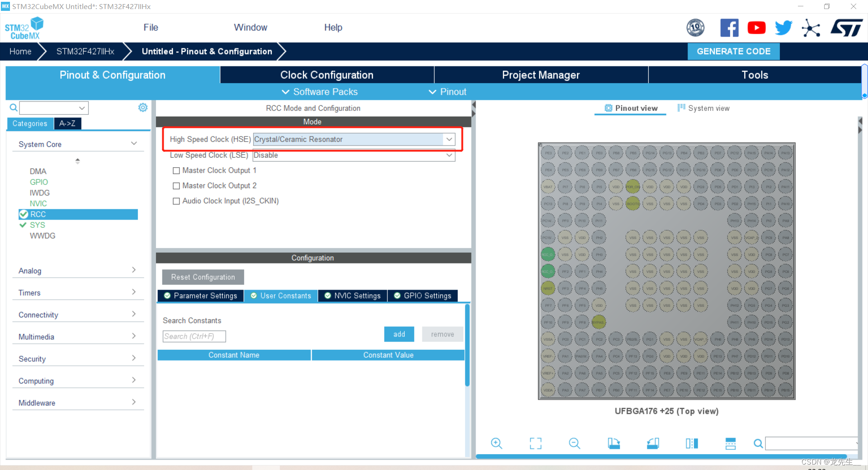Click the GENERATE CODE button
Screen dimensions: 868x470
point(733,52)
